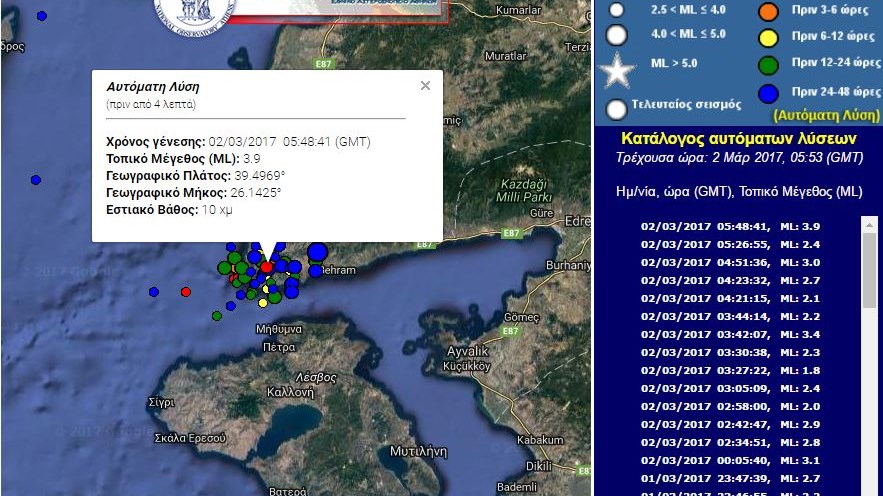Select catalog entry 02/03/2017 03:05:09 ML 2.4
This screenshot has height=496, width=883.
click(730, 388)
